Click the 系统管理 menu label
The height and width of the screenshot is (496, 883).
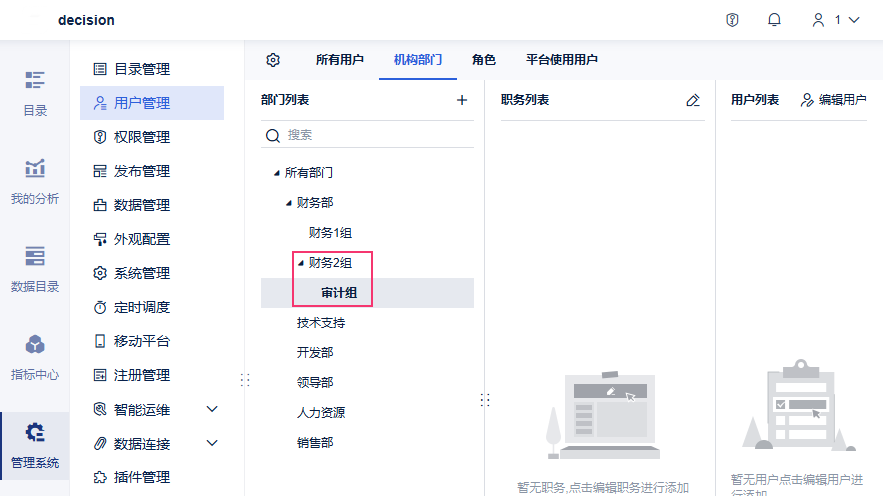click(x=142, y=273)
